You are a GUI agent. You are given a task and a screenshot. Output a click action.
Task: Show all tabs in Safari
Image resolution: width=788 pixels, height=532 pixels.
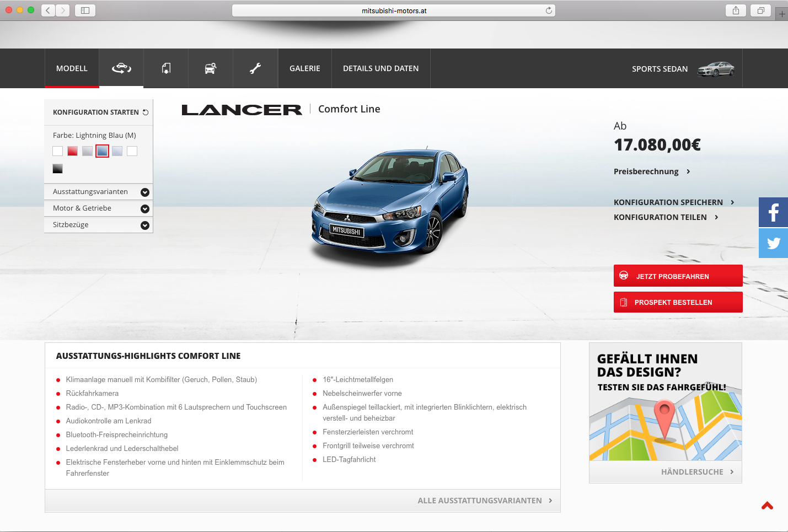click(760, 10)
